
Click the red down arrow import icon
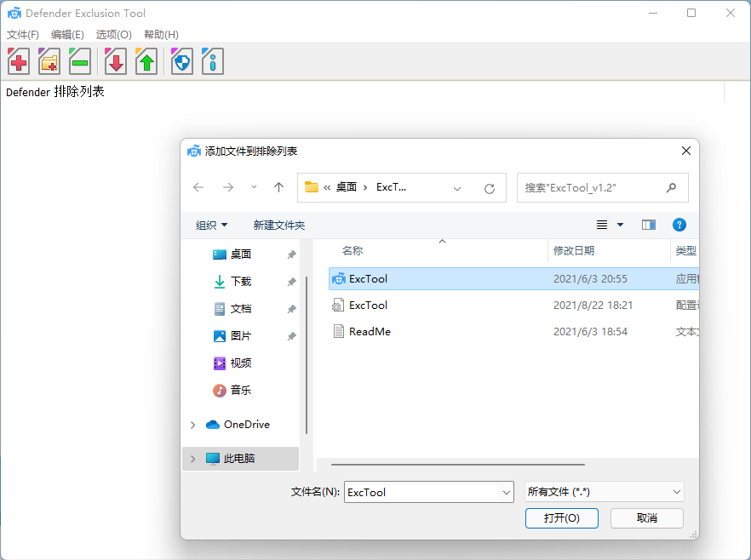click(x=116, y=61)
